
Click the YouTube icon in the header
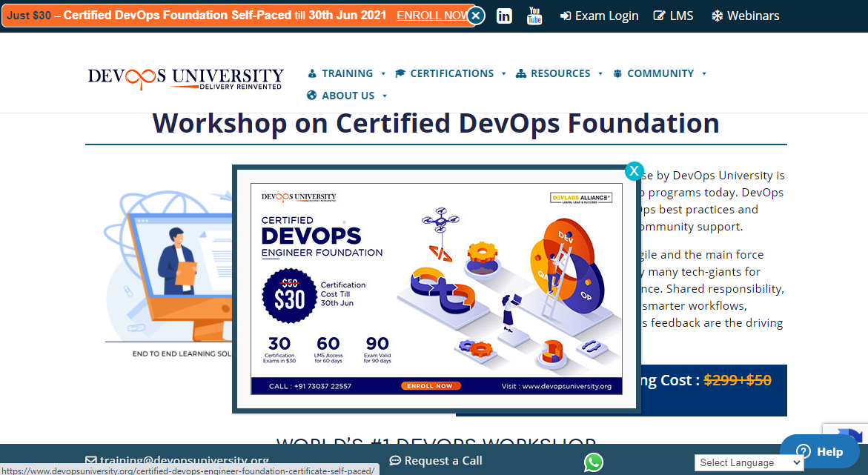[534, 16]
